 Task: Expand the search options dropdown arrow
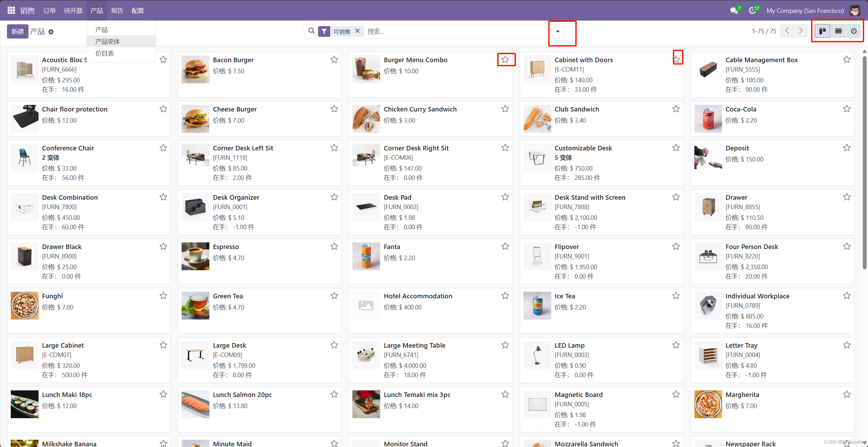pos(558,32)
